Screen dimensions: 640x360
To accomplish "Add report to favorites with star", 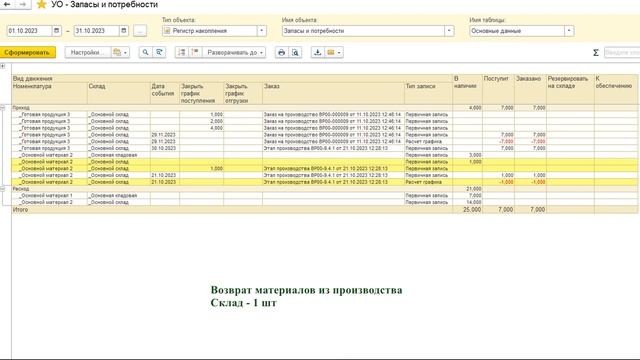I will [x=41, y=5].
